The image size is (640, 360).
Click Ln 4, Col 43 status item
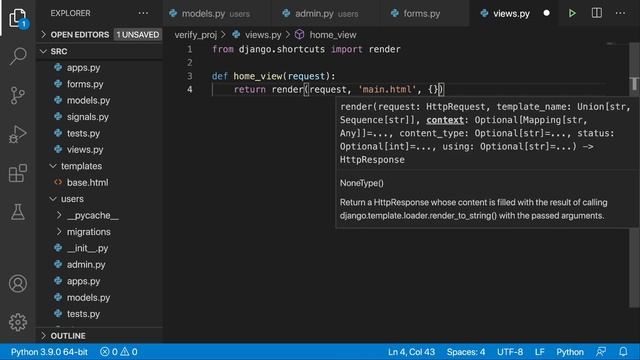pos(411,352)
